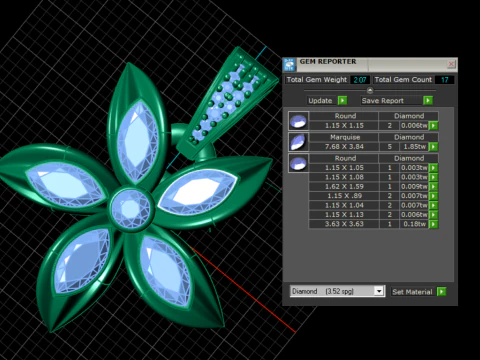The width and height of the screenshot is (480, 360).
Task: Click the Total Gem Weight value 2.07
Action: (x=360, y=80)
